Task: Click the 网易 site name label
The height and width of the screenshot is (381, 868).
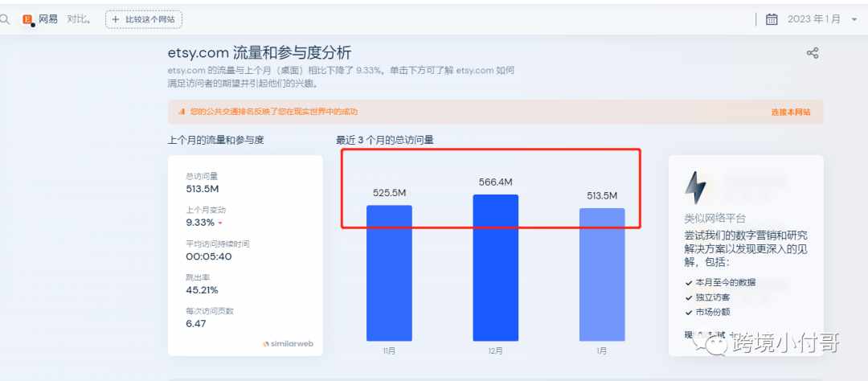Action: pyautogui.click(x=48, y=19)
